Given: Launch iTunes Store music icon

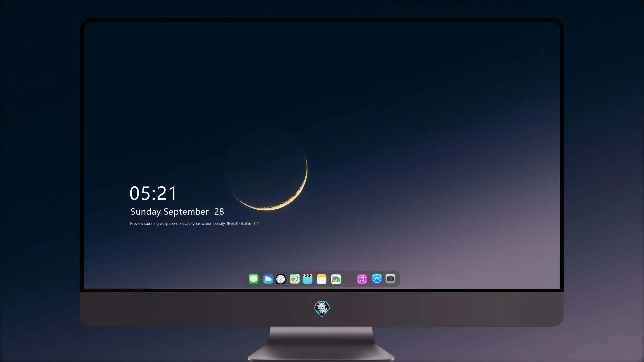Looking at the screenshot, I should [x=362, y=279].
